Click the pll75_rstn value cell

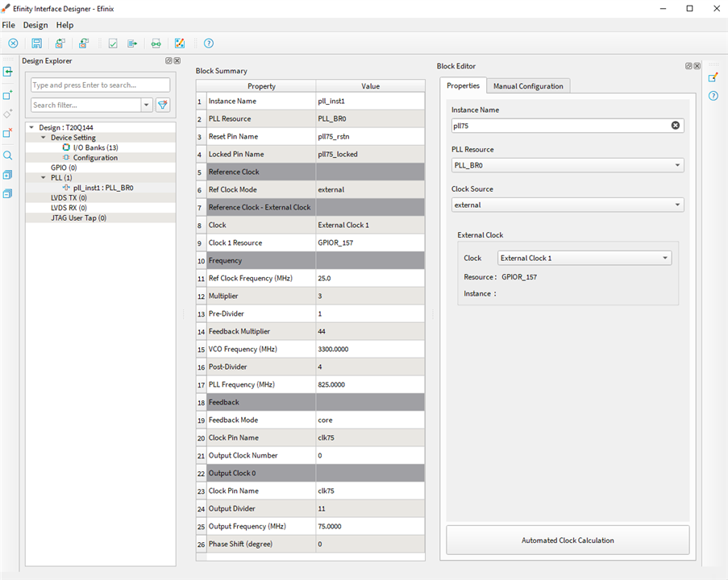(370, 136)
